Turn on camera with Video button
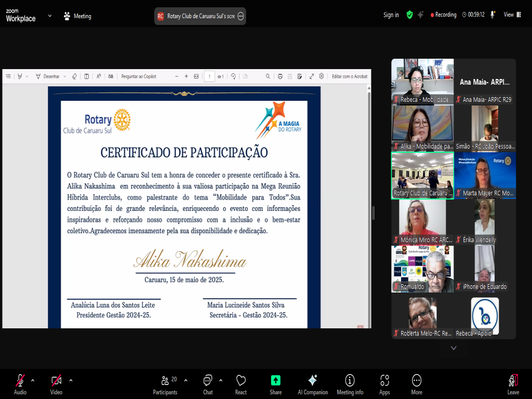This screenshot has height=399, width=532. (56, 383)
